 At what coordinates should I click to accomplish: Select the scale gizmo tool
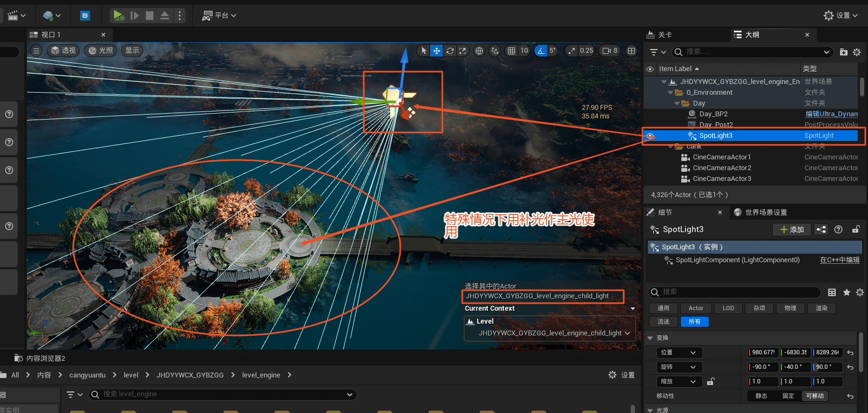pyautogui.click(x=463, y=51)
